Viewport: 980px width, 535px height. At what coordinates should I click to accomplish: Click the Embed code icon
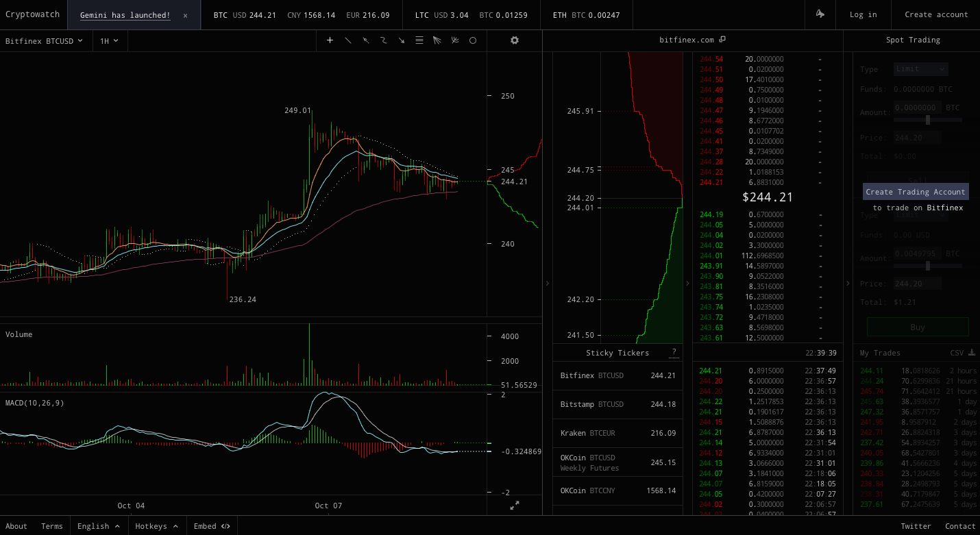click(225, 526)
